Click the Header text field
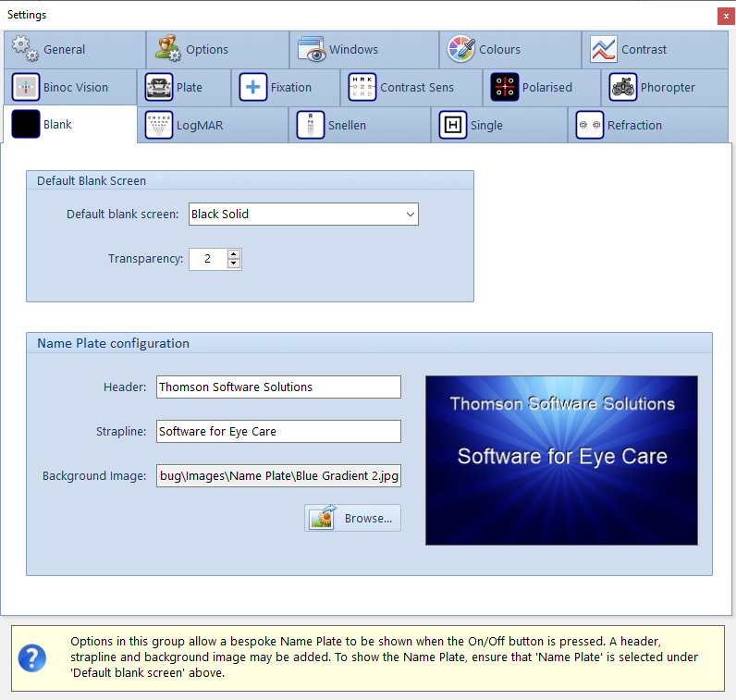 tap(278, 387)
